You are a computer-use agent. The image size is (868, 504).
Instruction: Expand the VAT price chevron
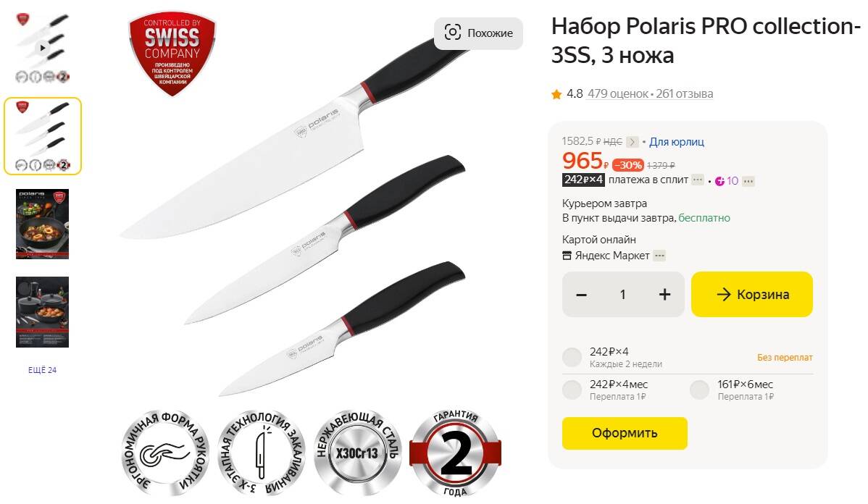[633, 142]
